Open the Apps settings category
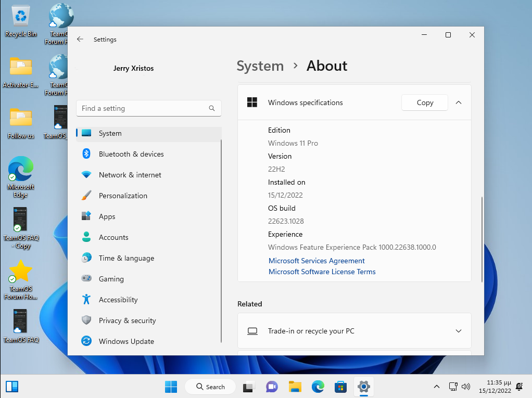 (x=107, y=216)
